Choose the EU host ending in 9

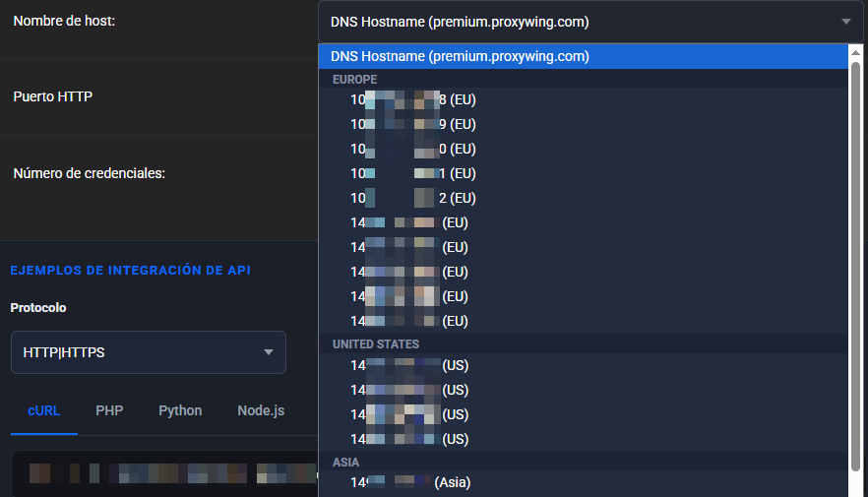point(583,124)
